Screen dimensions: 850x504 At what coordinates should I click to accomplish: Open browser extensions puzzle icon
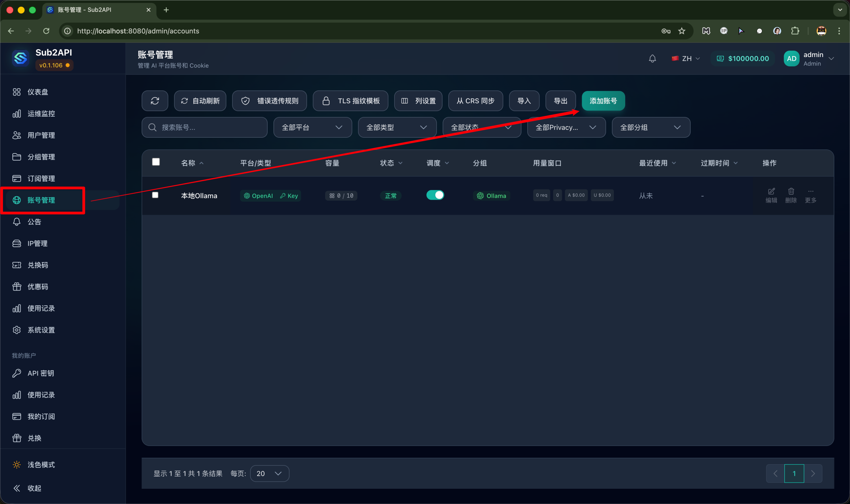pyautogui.click(x=795, y=31)
